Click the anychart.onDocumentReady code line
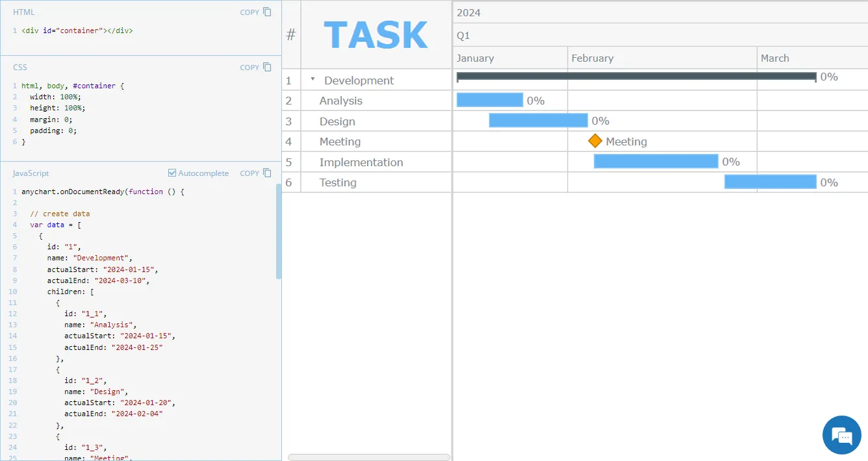This screenshot has height=461, width=868. pyautogui.click(x=103, y=192)
